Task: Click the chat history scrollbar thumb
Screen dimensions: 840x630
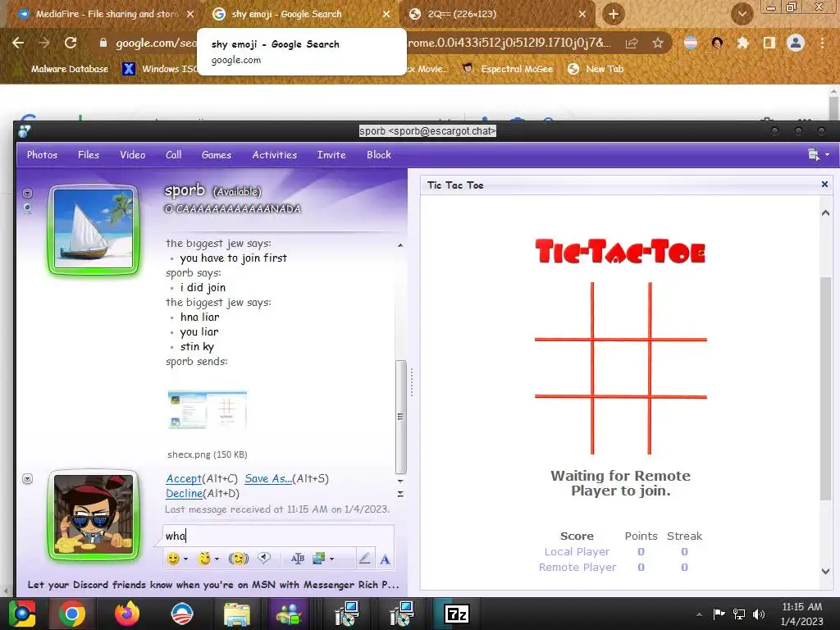Action: (400, 416)
